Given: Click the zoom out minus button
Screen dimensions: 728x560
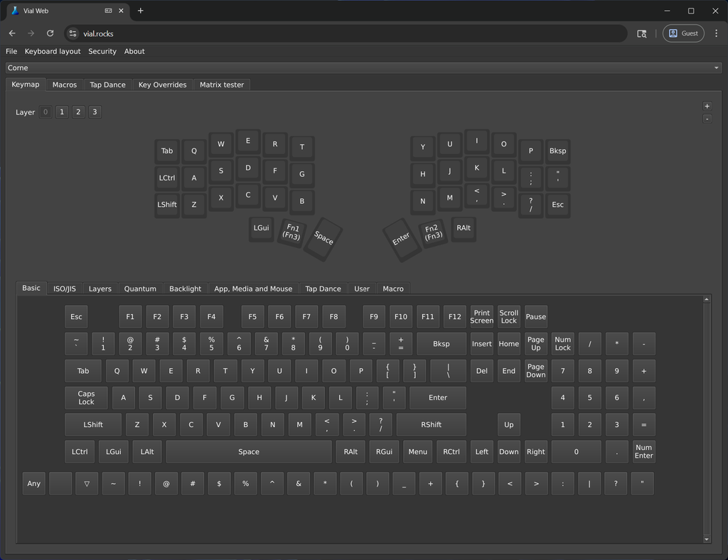Looking at the screenshot, I should (707, 119).
